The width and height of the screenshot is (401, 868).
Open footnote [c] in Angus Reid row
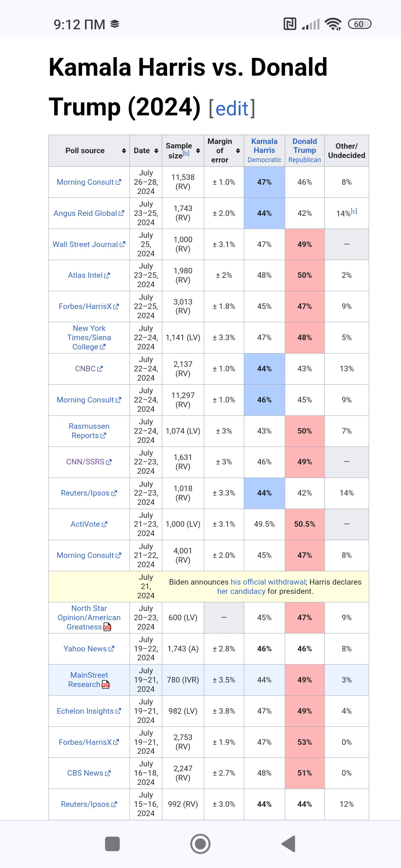pyautogui.click(x=354, y=211)
